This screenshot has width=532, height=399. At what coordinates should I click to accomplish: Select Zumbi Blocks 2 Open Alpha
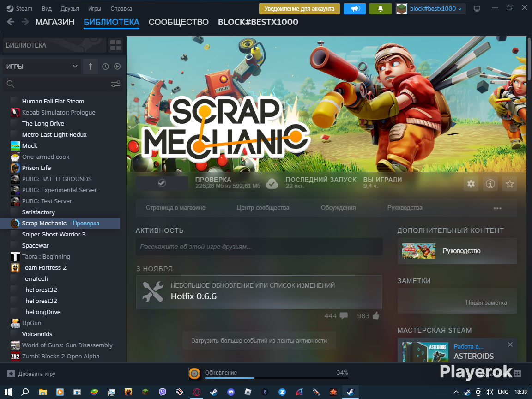(x=60, y=356)
